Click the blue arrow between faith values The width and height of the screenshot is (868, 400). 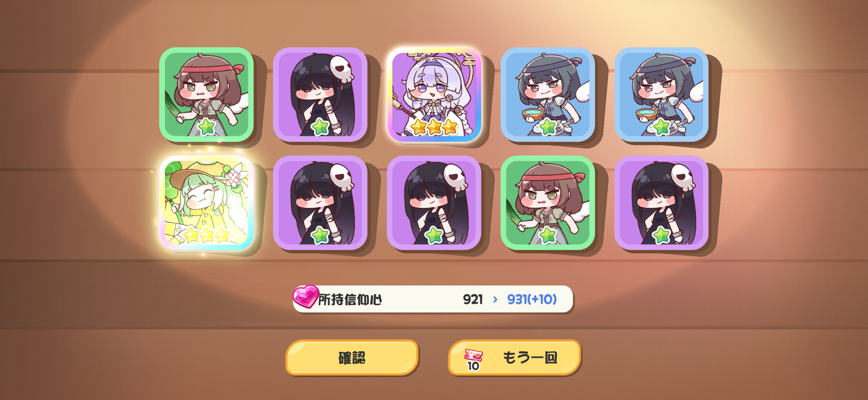495,299
